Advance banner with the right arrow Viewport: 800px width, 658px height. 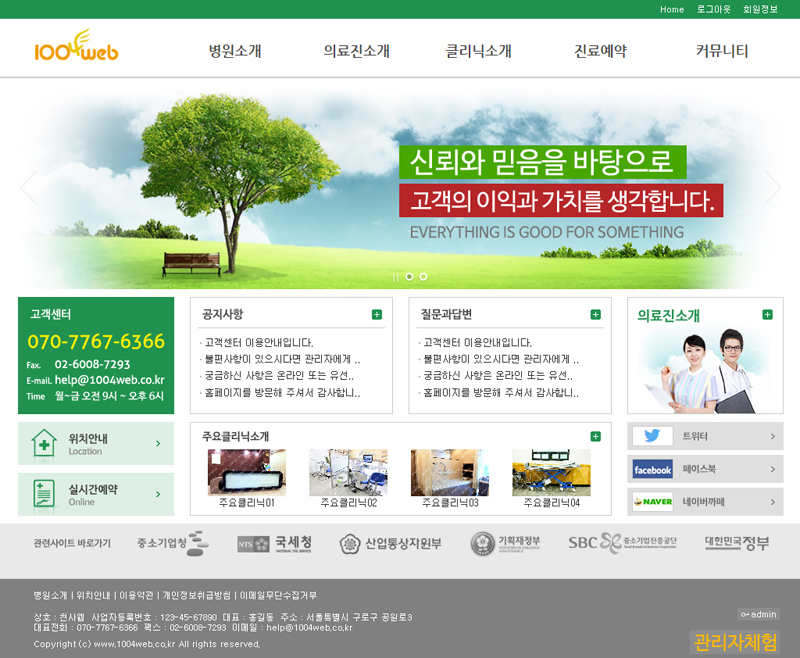coord(772,187)
